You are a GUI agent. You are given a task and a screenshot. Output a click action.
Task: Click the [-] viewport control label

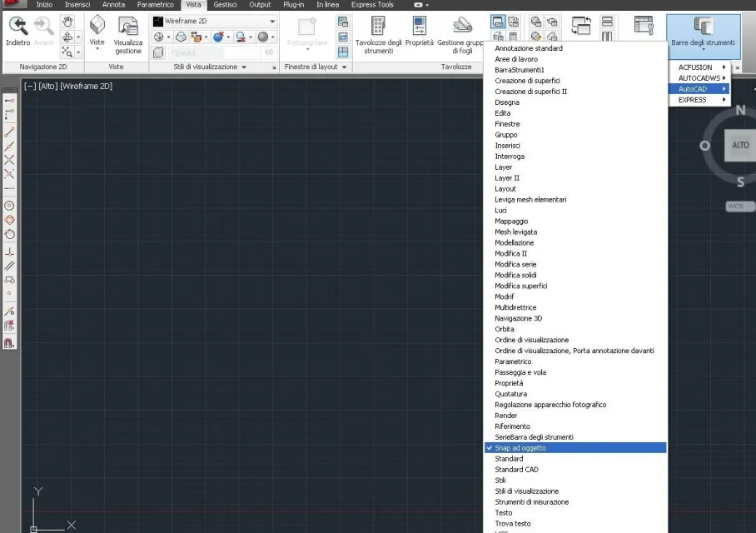coord(30,87)
